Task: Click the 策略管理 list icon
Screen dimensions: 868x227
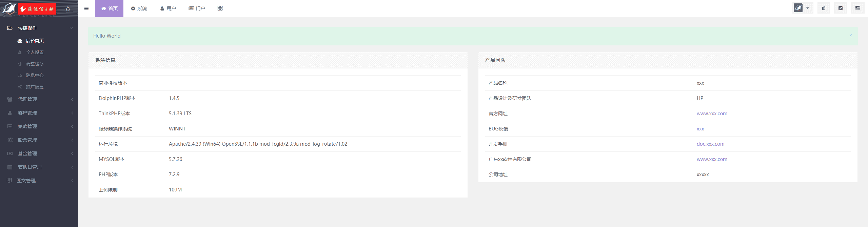Action: click(x=10, y=126)
